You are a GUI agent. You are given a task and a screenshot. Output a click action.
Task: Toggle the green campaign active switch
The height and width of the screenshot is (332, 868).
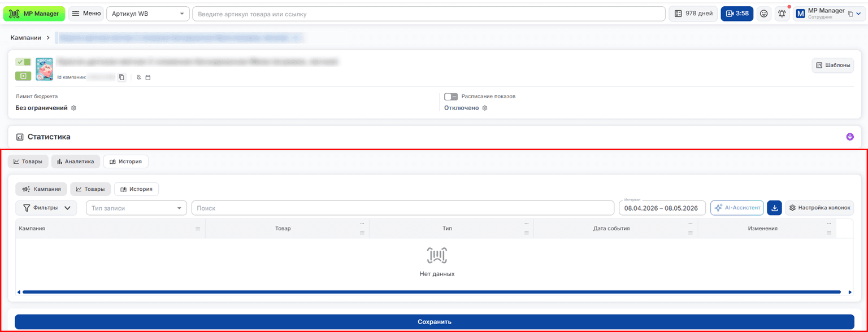click(x=23, y=62)
